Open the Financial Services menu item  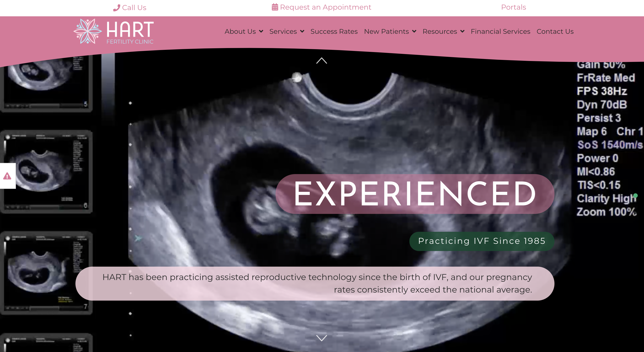tap(500, 32)
